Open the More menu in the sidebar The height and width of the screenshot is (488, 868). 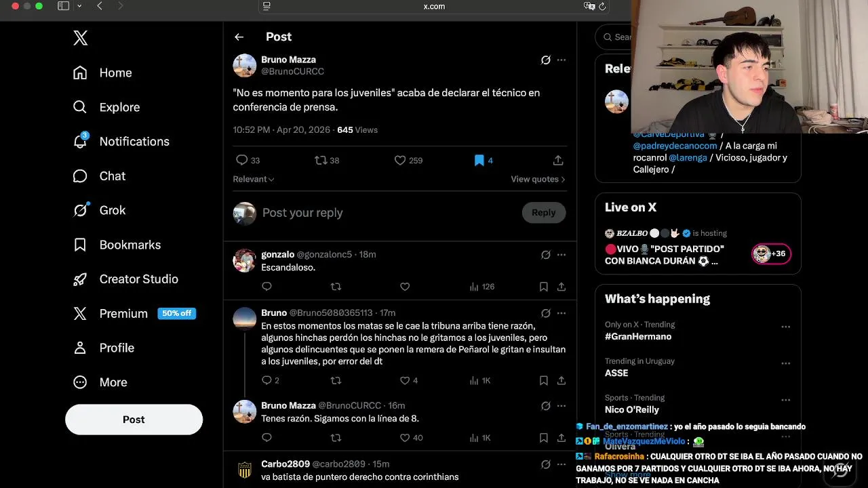[100, 382]
